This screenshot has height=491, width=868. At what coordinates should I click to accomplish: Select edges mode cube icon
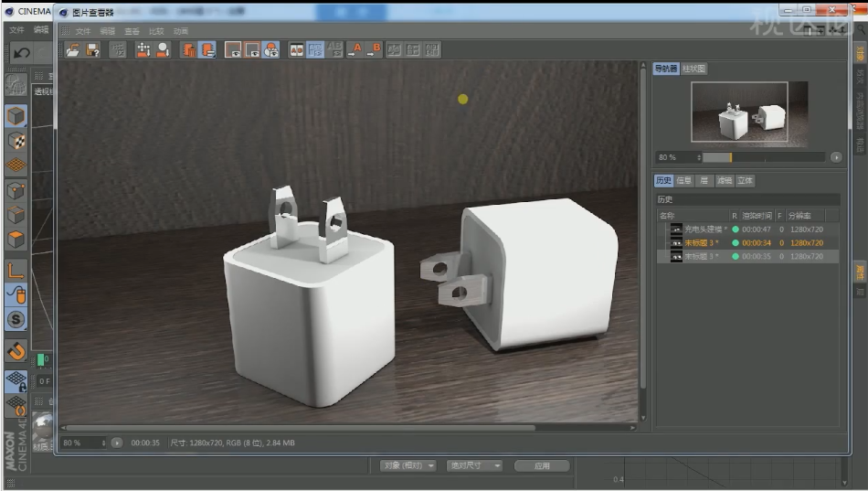[x=16, y=215]
